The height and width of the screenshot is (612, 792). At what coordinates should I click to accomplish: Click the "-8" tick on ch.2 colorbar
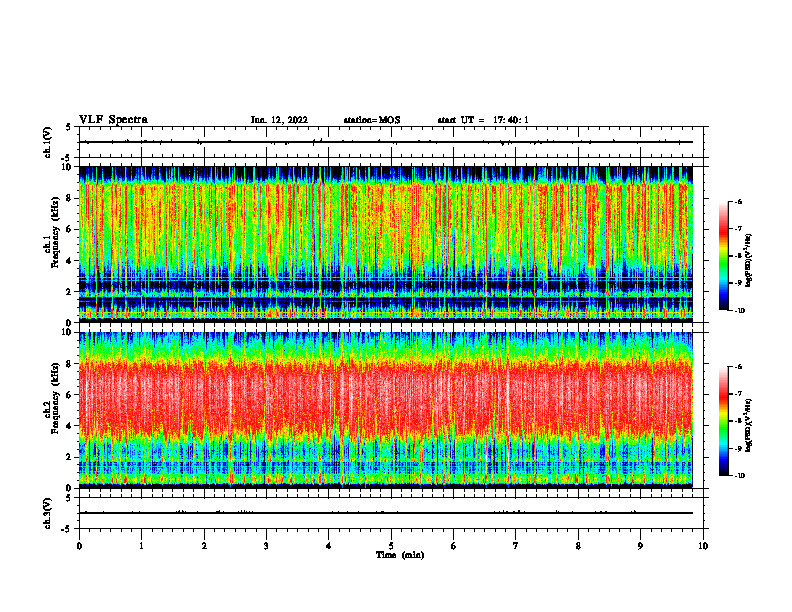739,421
